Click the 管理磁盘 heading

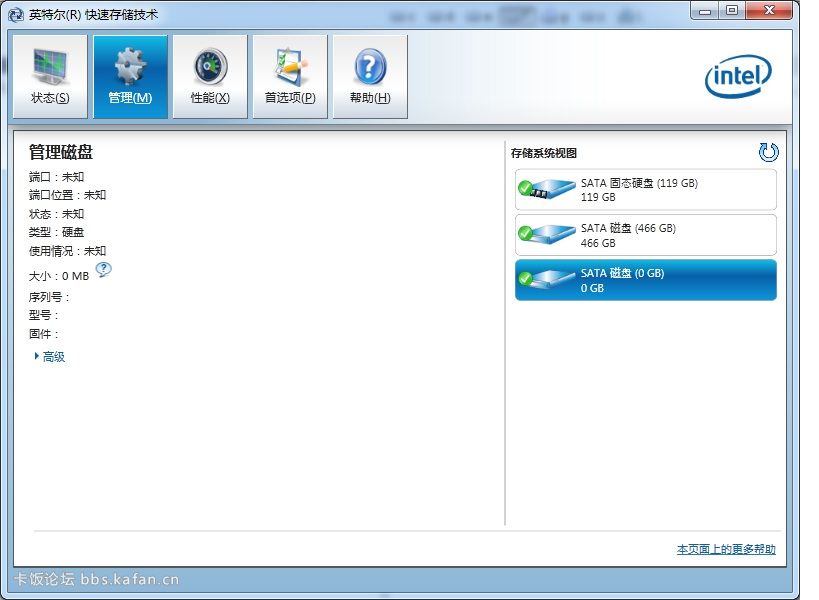coord(61,152)
